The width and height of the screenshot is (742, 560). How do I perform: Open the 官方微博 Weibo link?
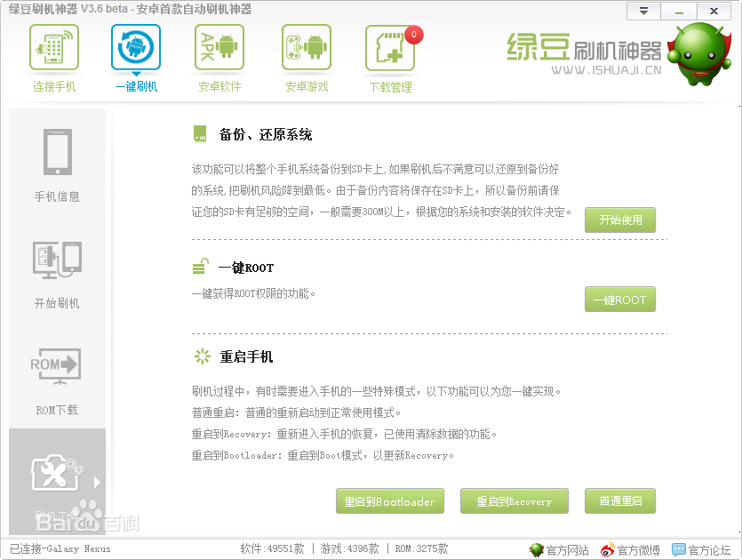[x=630, y=550]
